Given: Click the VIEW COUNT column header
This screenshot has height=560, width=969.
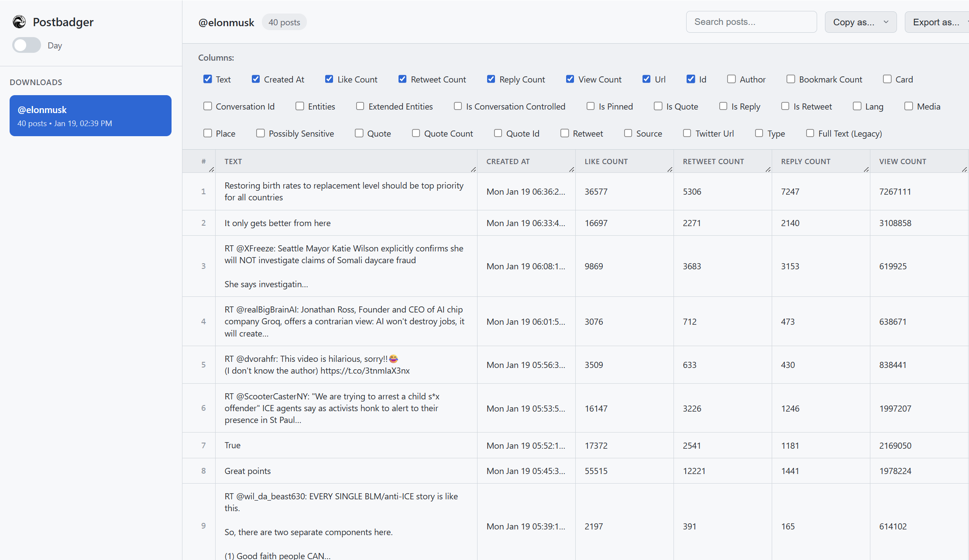Looking at the screenshot, I should tap(902, 161).
